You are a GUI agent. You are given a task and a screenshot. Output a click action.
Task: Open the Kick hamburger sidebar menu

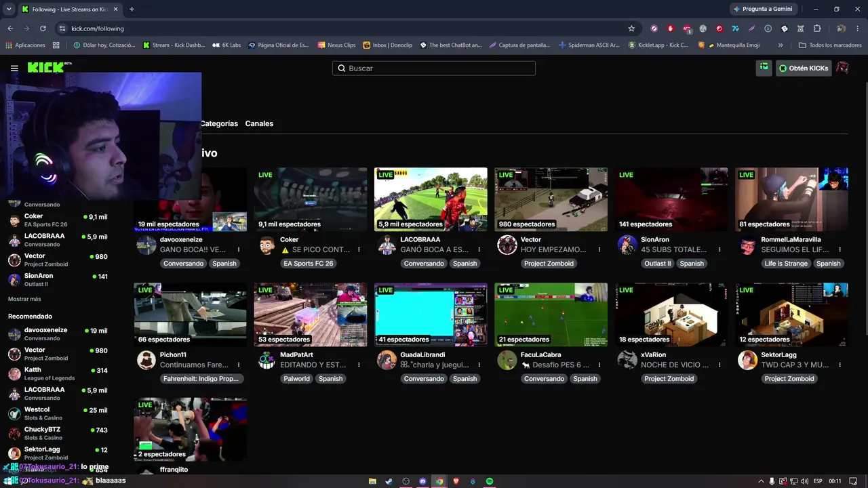(14, 68)
